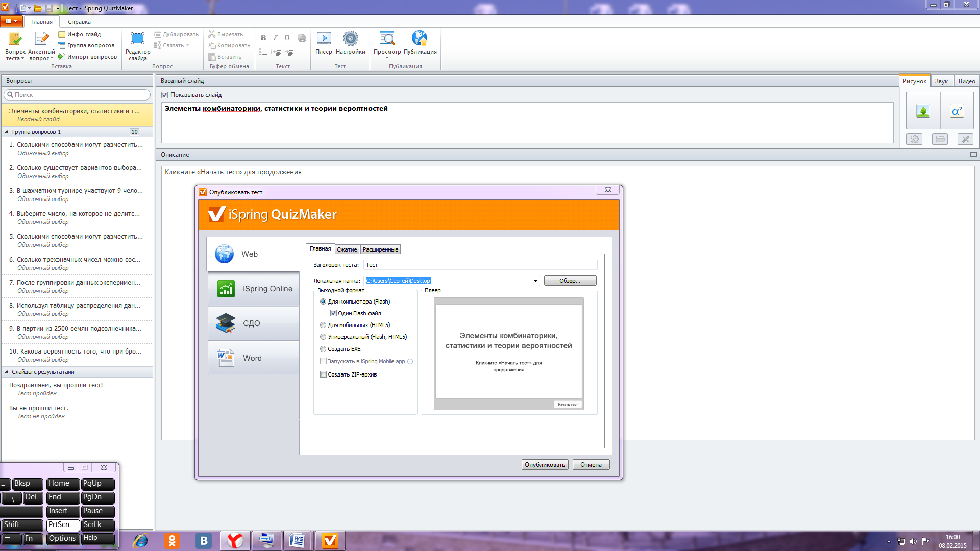The image size is (980, 551).
Task: Open Yandex browser from taskbar
Action: coord(235,541)
